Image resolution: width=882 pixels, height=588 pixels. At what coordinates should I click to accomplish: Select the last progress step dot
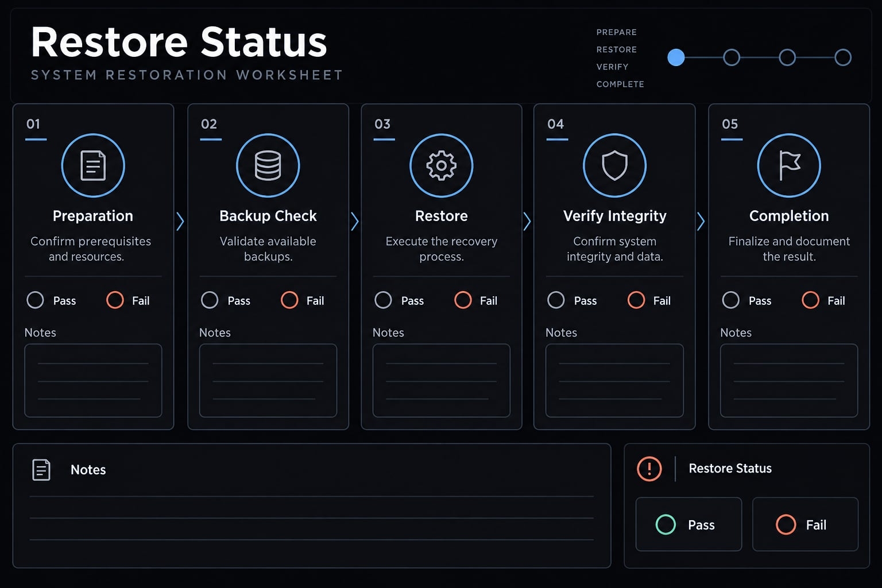[x=843, y=57]
